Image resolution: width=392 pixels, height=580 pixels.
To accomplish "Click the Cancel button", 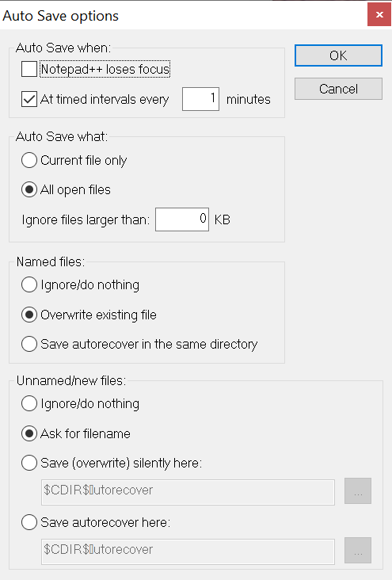I will pyautogui.click(x=338, y=89).
